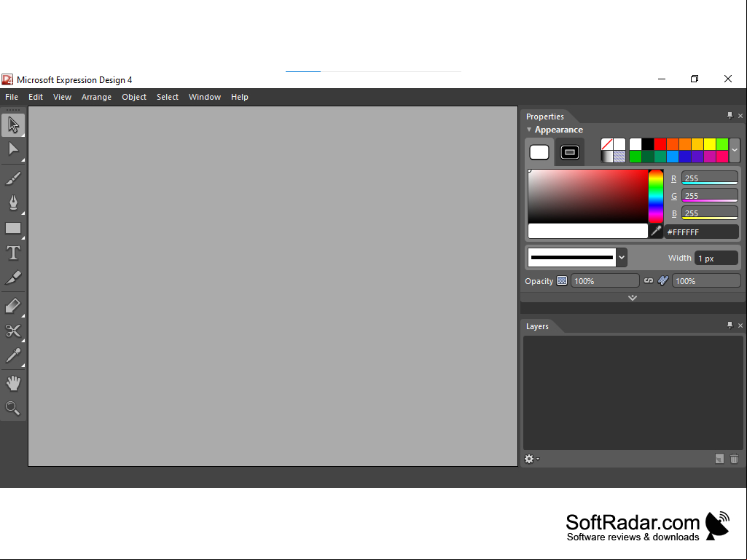Viewport: 747px width, 560px height.
Task: Collapse the Appearance section
Action: click(x=529, y=130)
